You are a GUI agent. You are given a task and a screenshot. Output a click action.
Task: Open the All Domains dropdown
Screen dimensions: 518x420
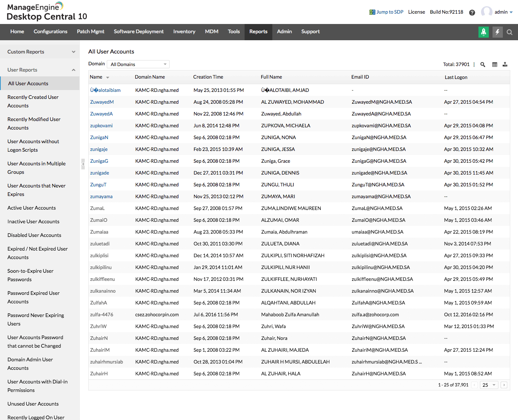(138, 64)
